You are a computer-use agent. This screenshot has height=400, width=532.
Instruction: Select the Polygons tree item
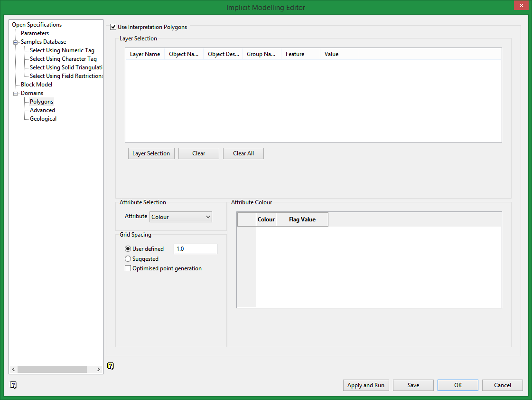pos(41,102)
